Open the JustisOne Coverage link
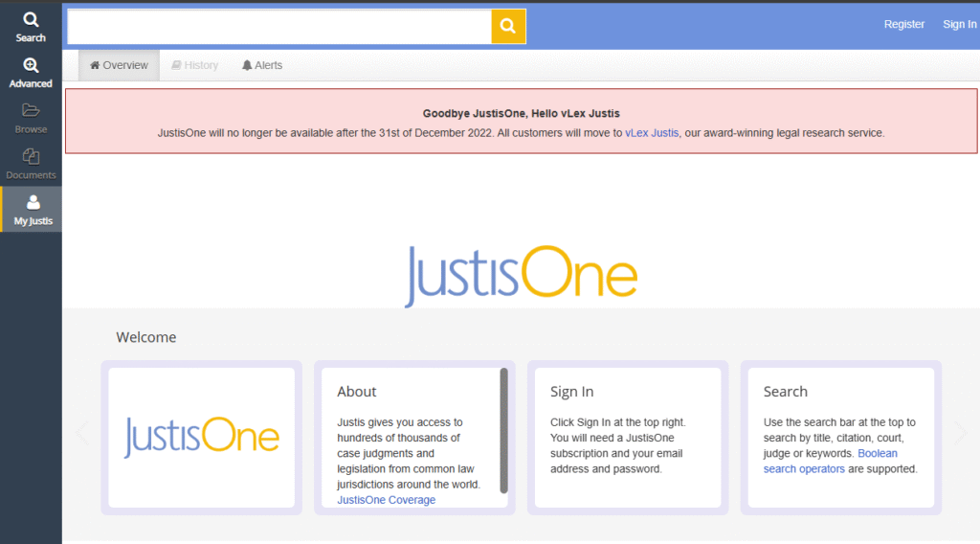This screenshot has width=980, height=544. pos(387,500)
